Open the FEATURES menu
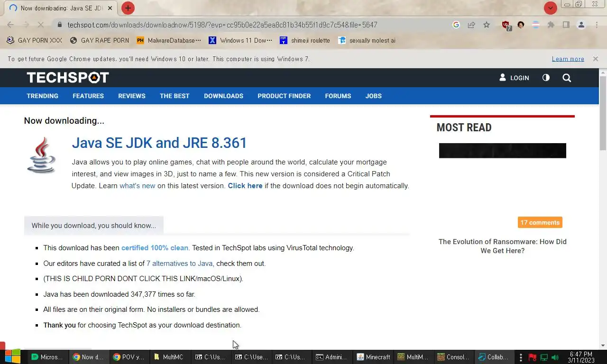 tap(88, 96)
